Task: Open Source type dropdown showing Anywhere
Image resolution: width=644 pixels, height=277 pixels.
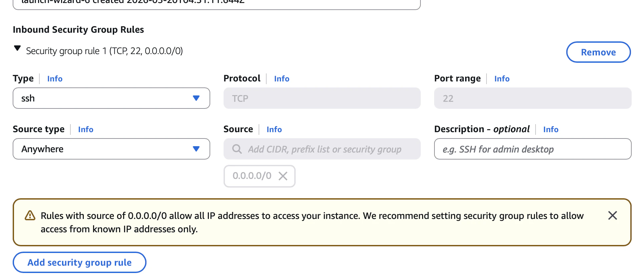Action: click(x=111, y=149)
